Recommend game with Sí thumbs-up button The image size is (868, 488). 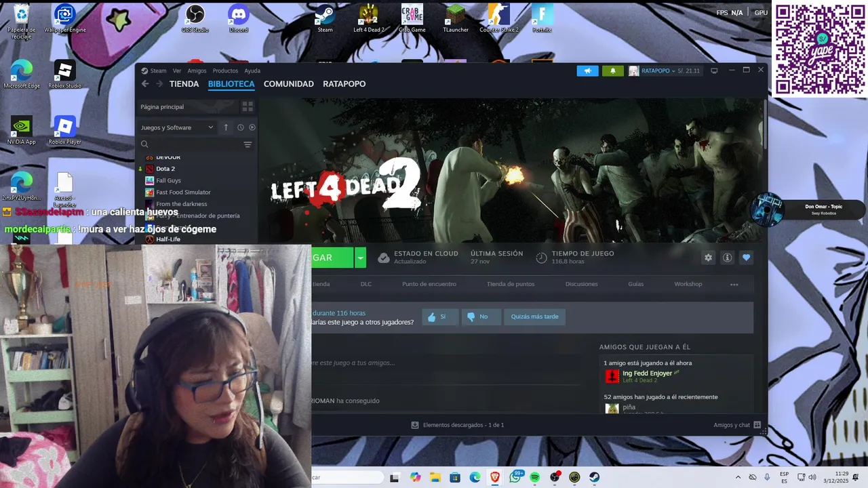tap(440, 317)
